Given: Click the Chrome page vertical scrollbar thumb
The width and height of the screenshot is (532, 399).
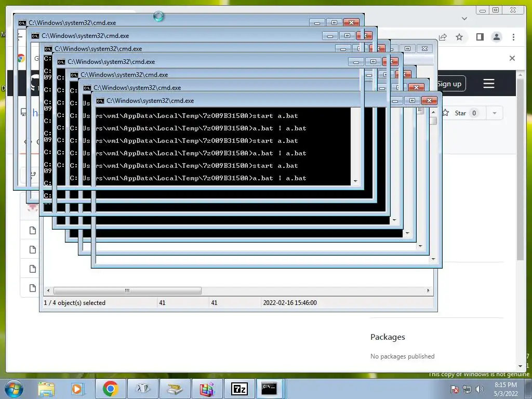Looking at the screenshot, I should pos(521,170).
